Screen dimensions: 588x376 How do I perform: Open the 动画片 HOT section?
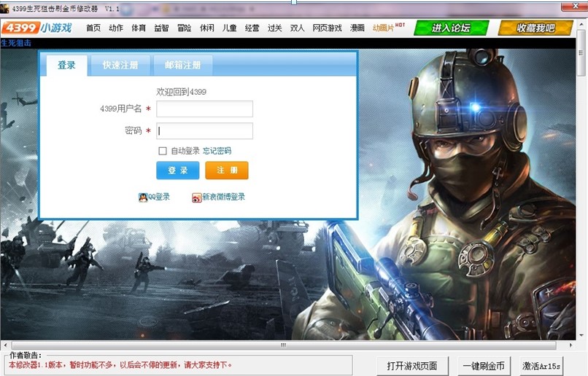click(x=389, y=27)
